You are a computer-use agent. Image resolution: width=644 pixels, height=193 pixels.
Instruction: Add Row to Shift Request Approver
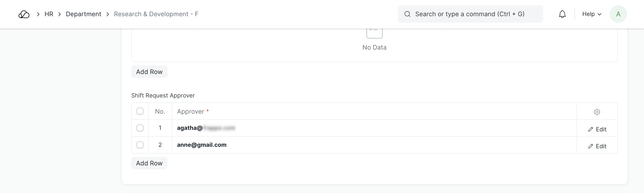(149, 163)
